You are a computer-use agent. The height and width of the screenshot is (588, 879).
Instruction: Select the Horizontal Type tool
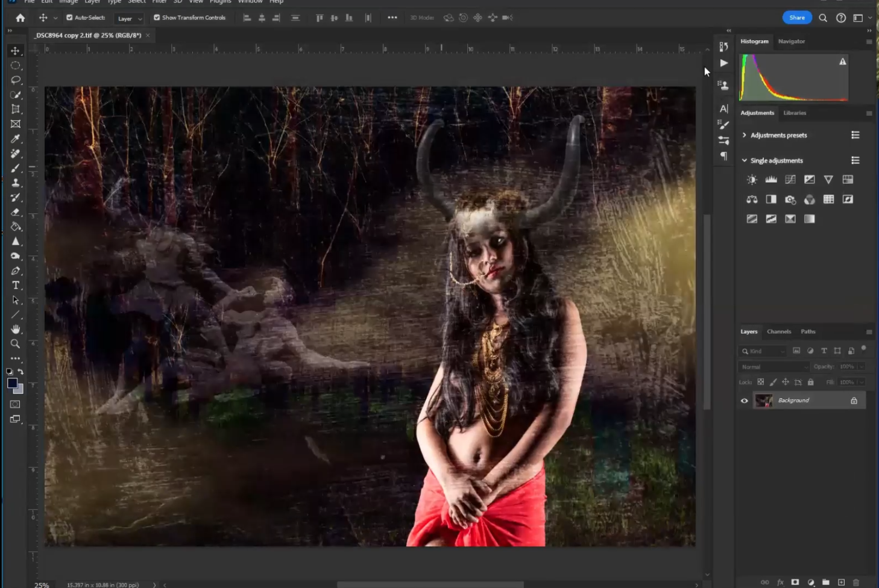pos(16,286)
